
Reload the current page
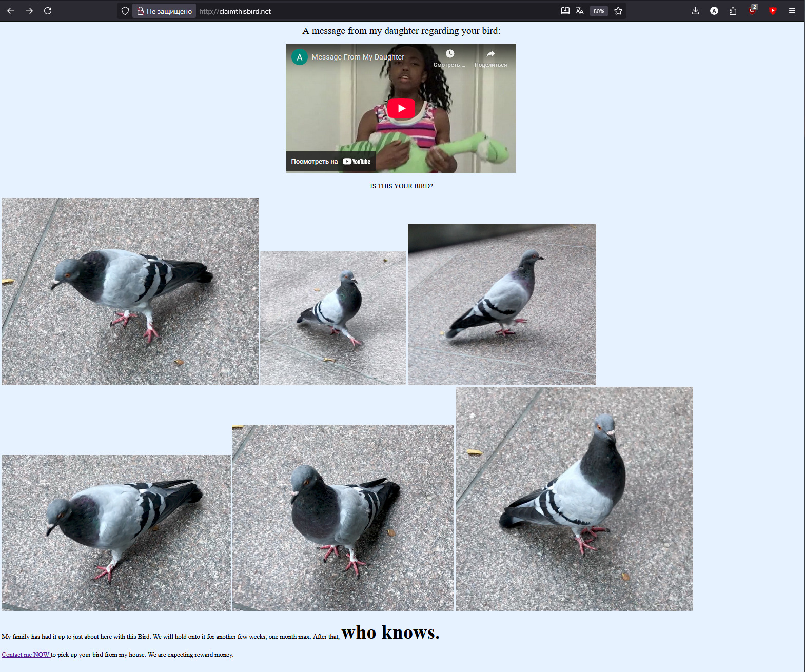point(48,11)
